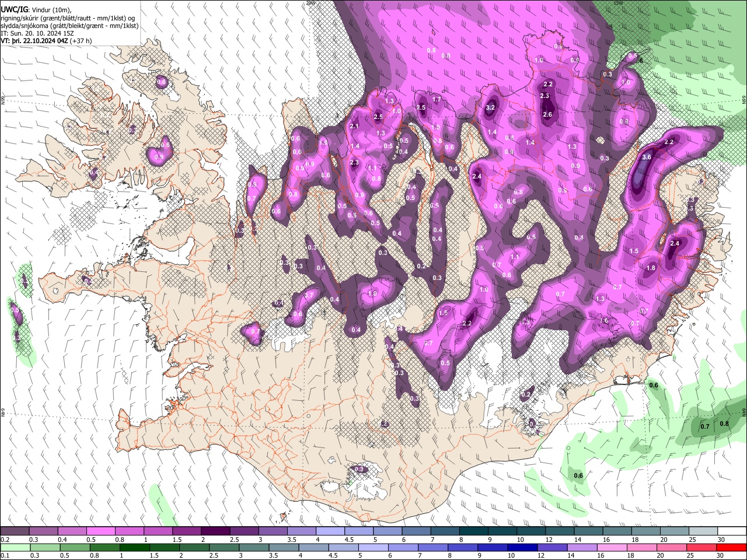Select bright pink snow swatch between 0.5 and 0.8
The image size is (747, 560).
(x=100, y=531)
